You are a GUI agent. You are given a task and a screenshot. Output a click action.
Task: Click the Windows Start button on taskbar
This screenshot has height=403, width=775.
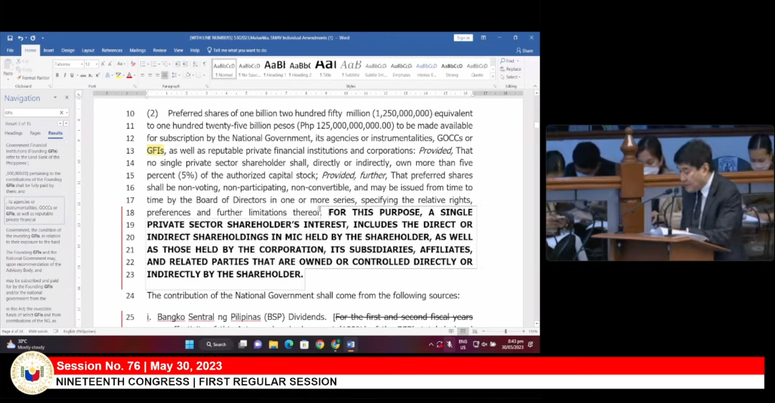(x=189, y=345)
